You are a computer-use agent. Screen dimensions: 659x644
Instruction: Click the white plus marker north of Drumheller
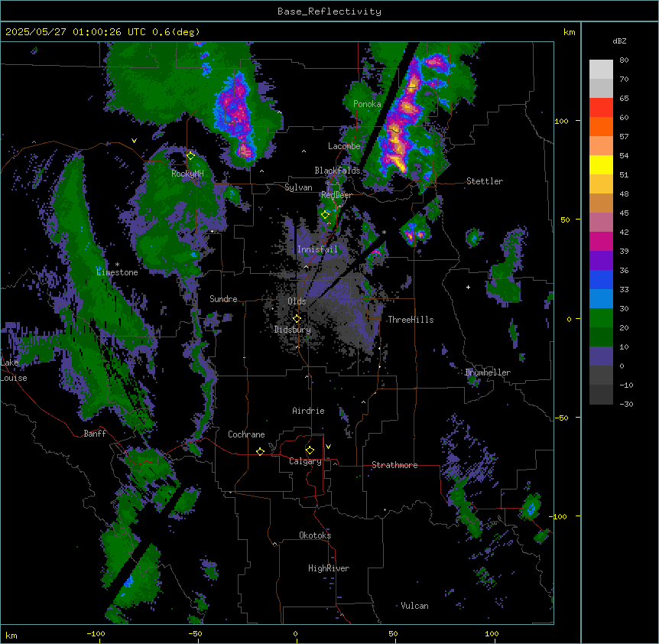pos(468,287)
